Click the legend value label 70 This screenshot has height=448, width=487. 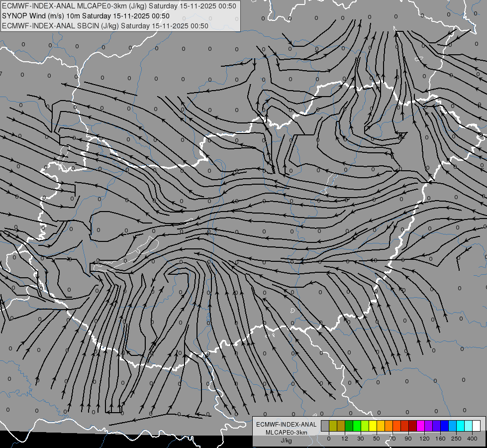pyautogui.click(x=392, y=439)
